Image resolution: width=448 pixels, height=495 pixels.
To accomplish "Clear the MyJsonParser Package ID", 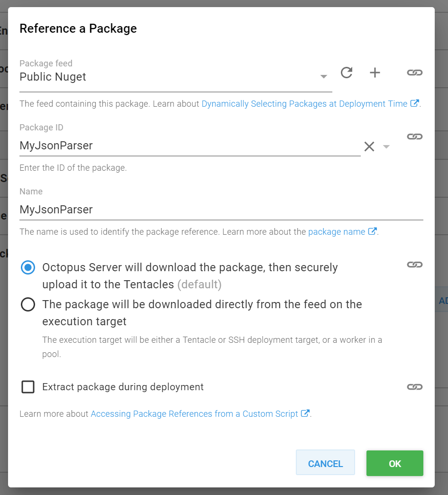I will (369, 147).
